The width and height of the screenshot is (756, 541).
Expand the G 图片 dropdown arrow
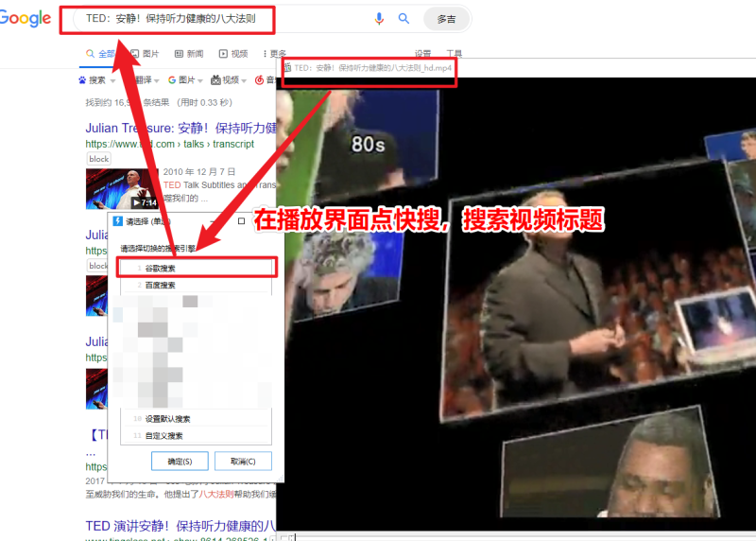tap(200, 80)
